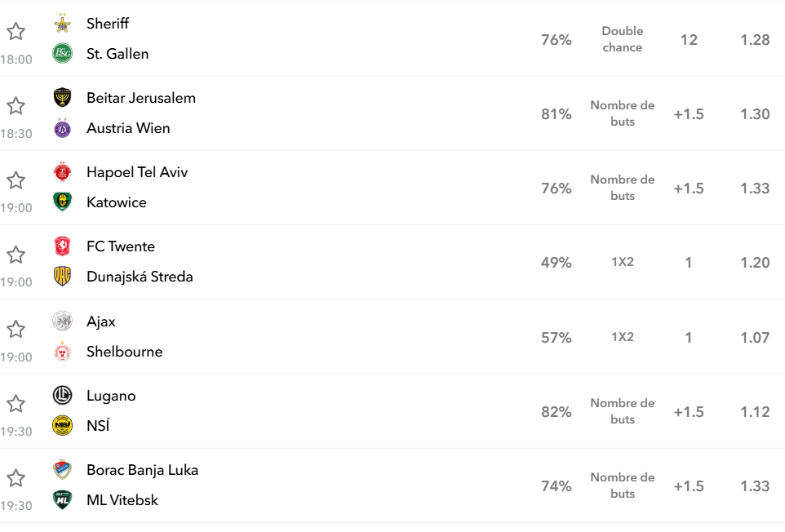Viewport: 785px width, 532px height.
Task: Click the NSÍ yellow club badge
Action: point(63,425)
